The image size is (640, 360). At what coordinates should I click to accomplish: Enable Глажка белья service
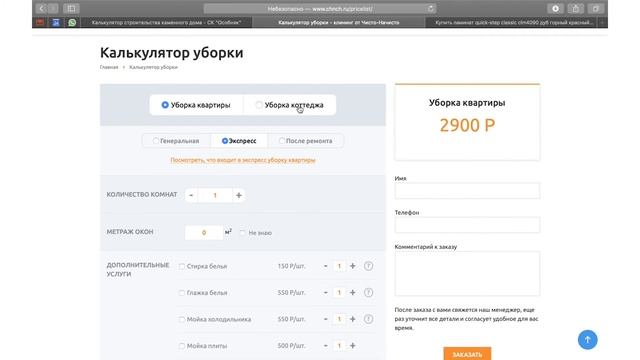point(182,293)
